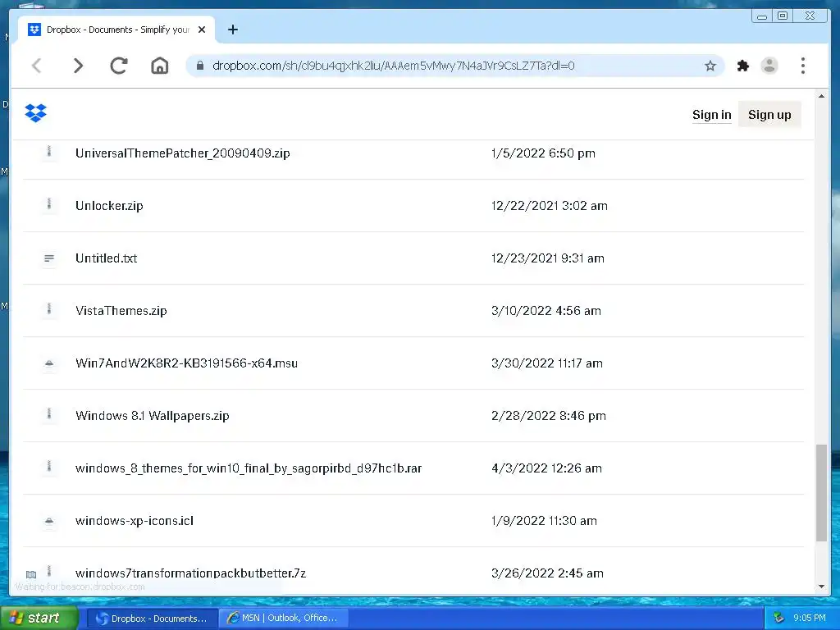The height and width of the screenshot is (630, 840).
Task: Click the Sign up button
Action: pyautogui.click(x=769, y=115)
